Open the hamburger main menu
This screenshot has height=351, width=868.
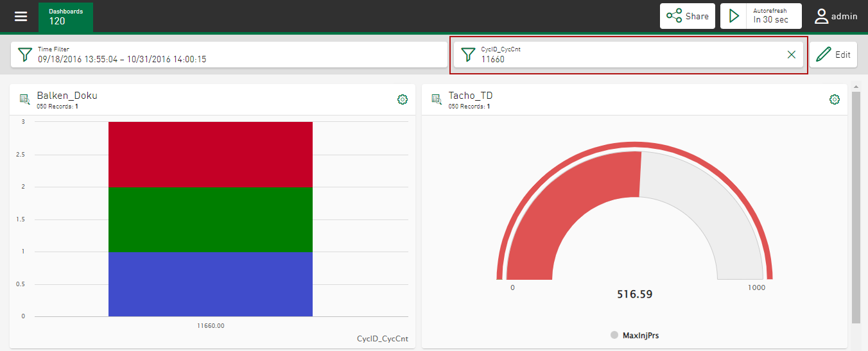pos(21,16)
